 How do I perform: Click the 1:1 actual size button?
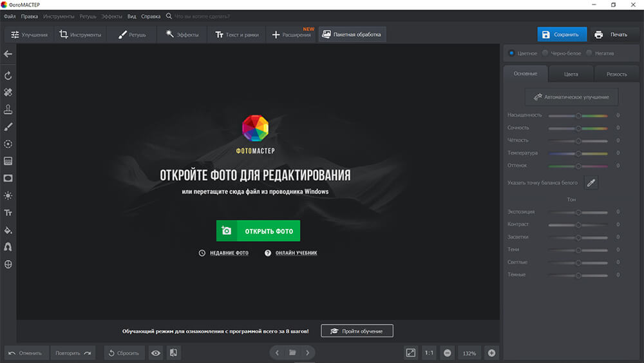(429, 353)
